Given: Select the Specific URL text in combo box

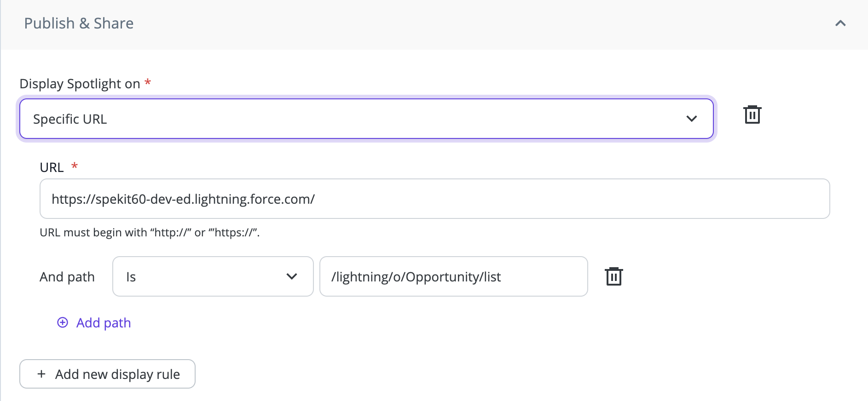Looking at the screenshot, I should (x=70, y=119).
